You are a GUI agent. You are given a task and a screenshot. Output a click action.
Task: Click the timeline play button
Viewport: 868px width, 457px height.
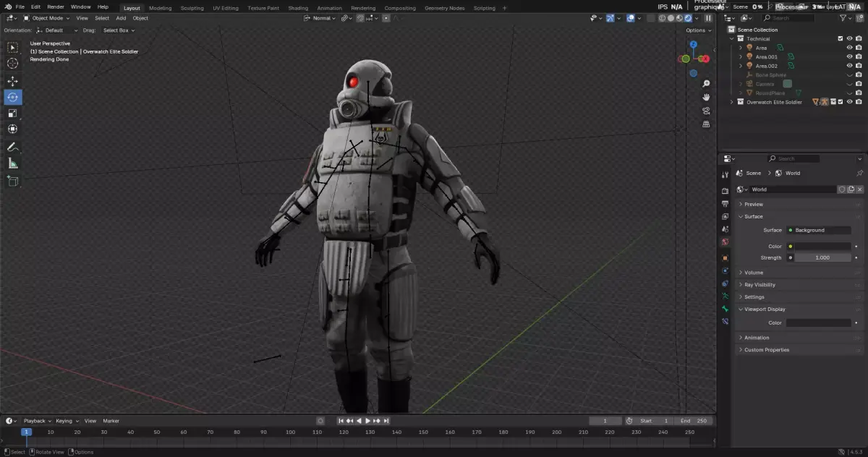point(367,421)
